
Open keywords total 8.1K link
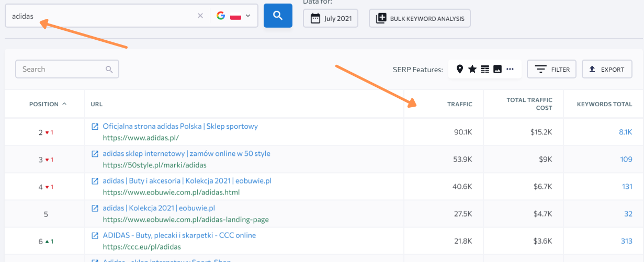click(626, 132)
